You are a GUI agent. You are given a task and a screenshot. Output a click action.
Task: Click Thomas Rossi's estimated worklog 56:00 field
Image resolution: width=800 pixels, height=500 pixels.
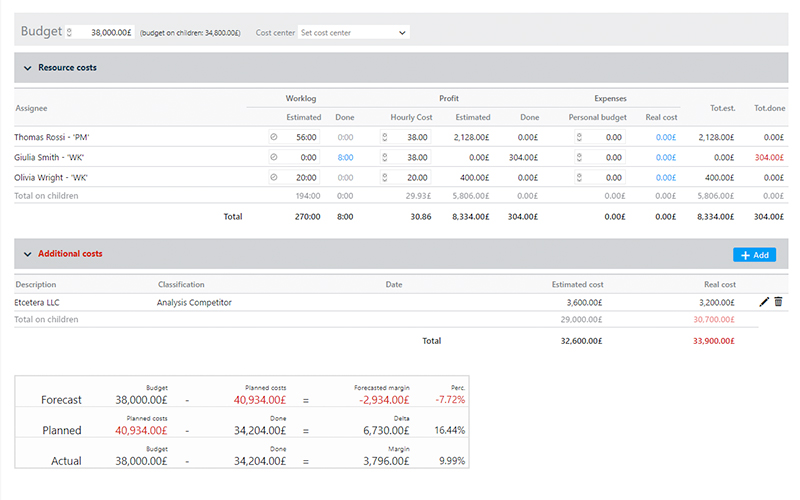point(301,137)
